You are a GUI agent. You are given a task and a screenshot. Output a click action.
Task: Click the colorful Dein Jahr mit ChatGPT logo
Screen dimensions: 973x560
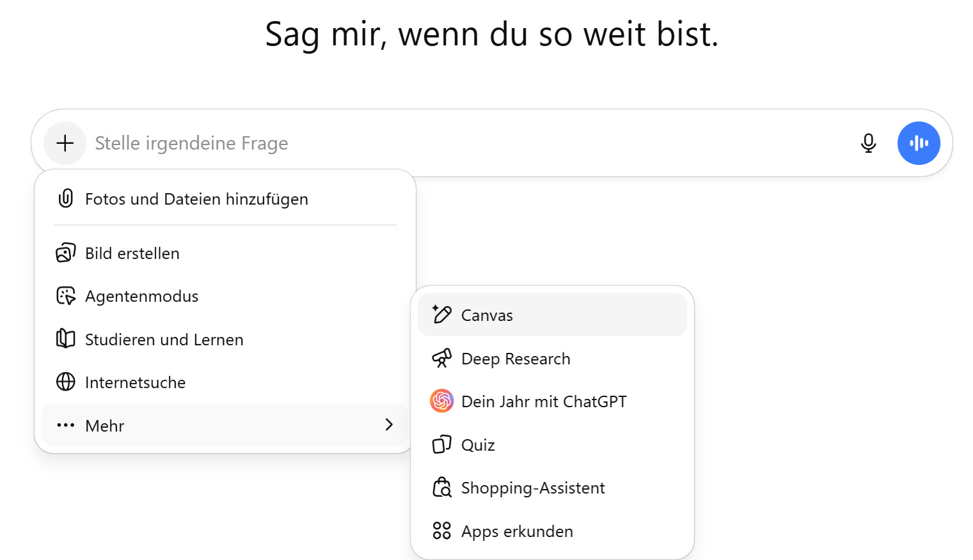(441, 401)
